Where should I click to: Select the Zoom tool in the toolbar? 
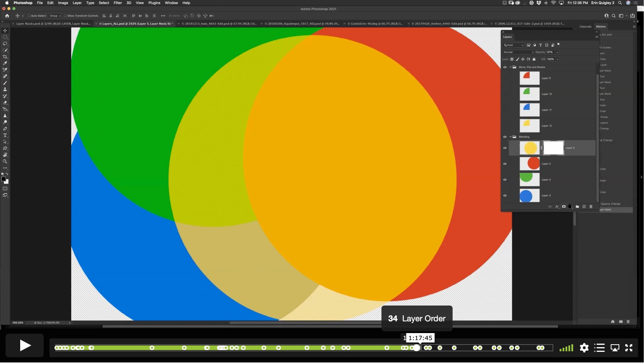point(5,162)
